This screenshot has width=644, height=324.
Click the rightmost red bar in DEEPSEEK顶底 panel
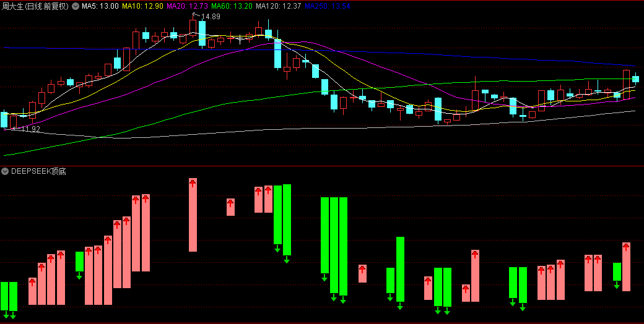626,267
